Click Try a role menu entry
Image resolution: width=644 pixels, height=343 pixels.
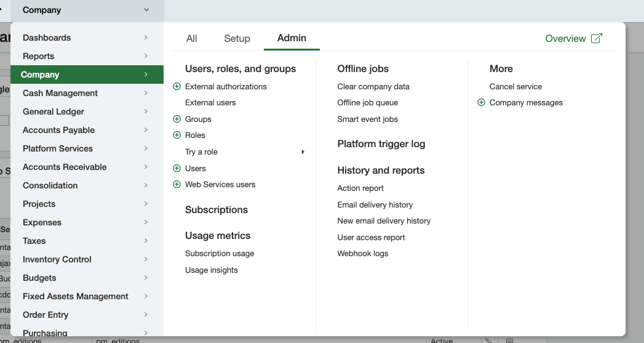(x=201, y=151)
